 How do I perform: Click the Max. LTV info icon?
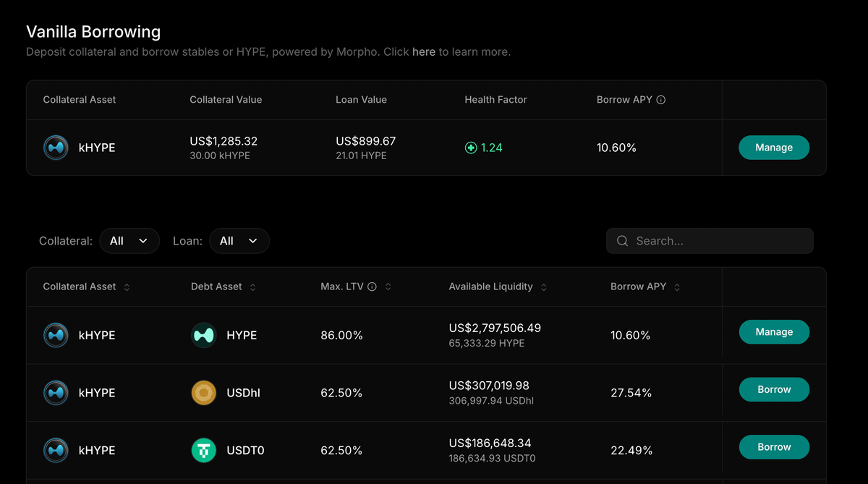372,286
